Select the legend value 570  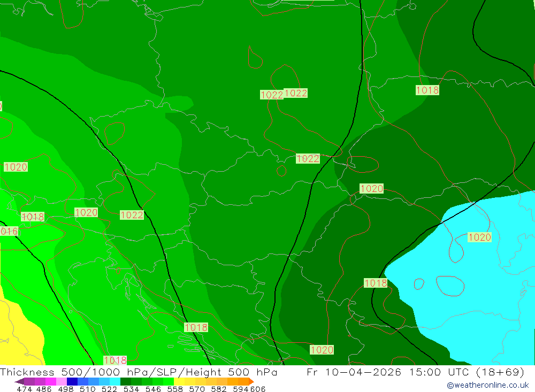click(x=197, y=389)
